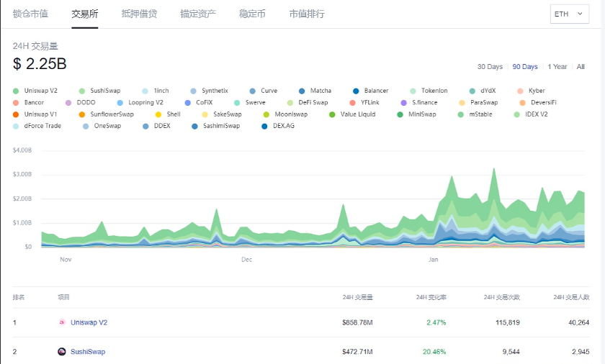
Task: Toggle the Matcha legend series
Action: pyautogui.click(x=315, y=91)
